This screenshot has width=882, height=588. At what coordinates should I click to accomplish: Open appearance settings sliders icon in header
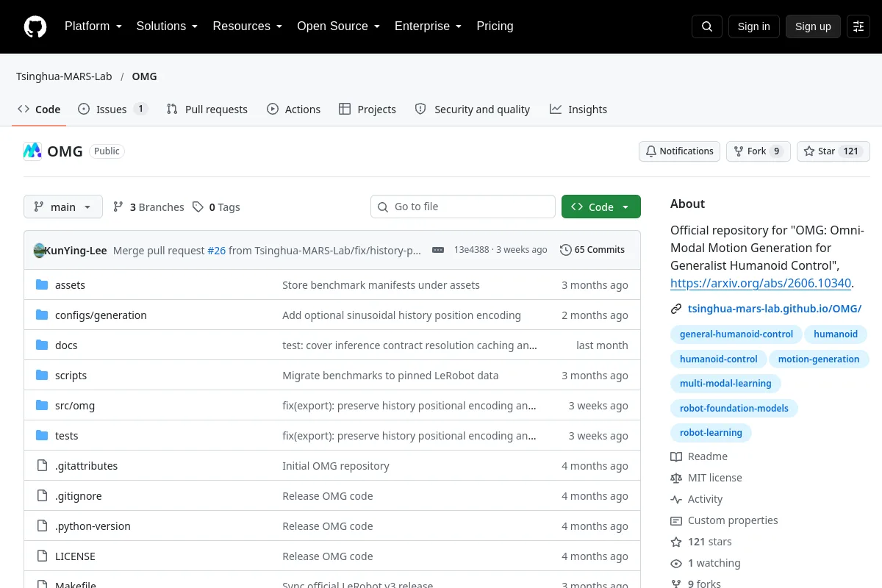[858, 26]
